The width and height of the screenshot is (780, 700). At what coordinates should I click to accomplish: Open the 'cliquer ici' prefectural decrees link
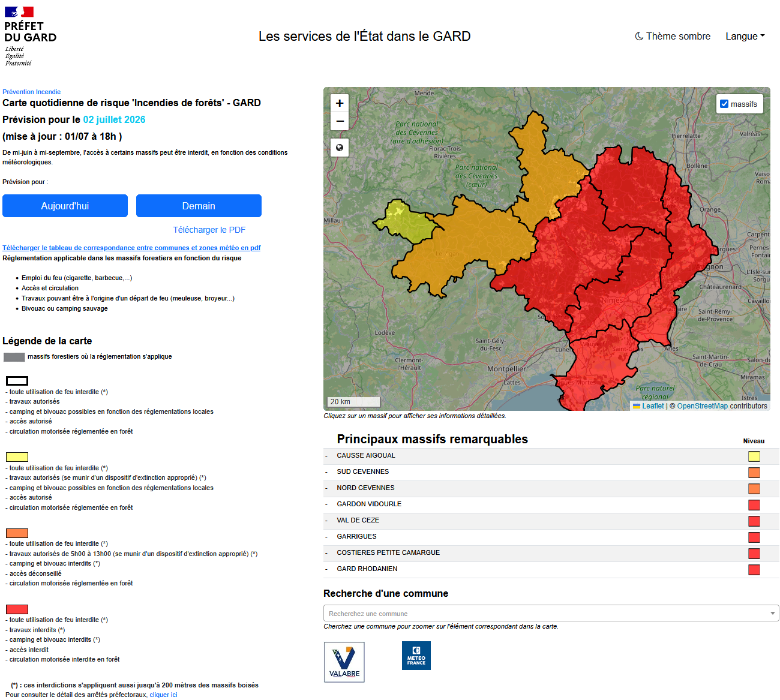coord(163,695)
